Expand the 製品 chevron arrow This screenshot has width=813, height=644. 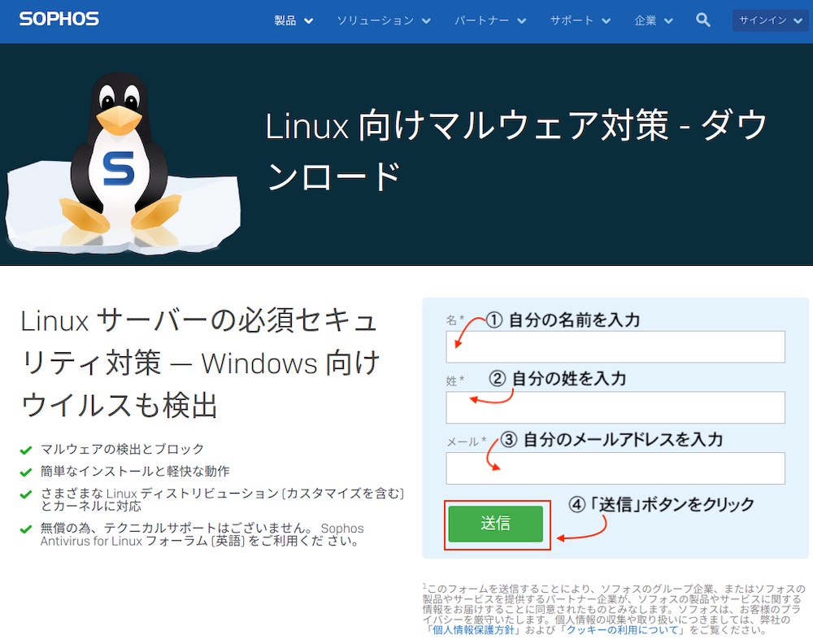coord(308,21)
